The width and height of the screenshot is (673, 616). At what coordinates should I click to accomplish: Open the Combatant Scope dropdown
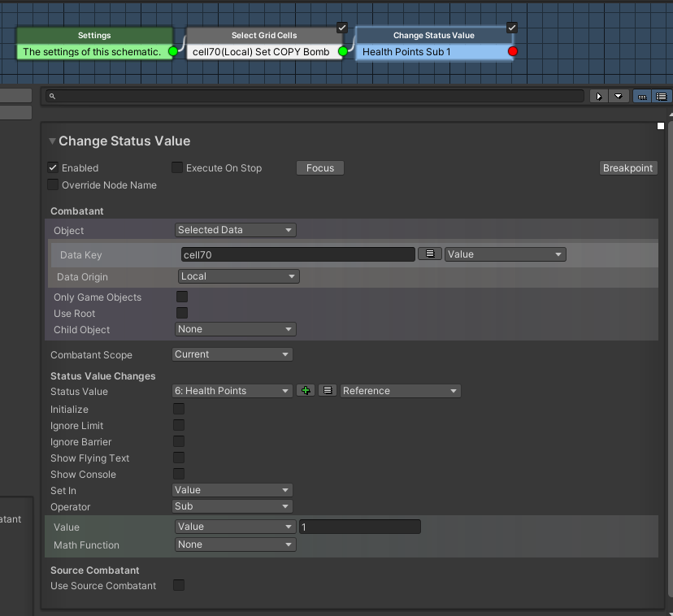232,354
